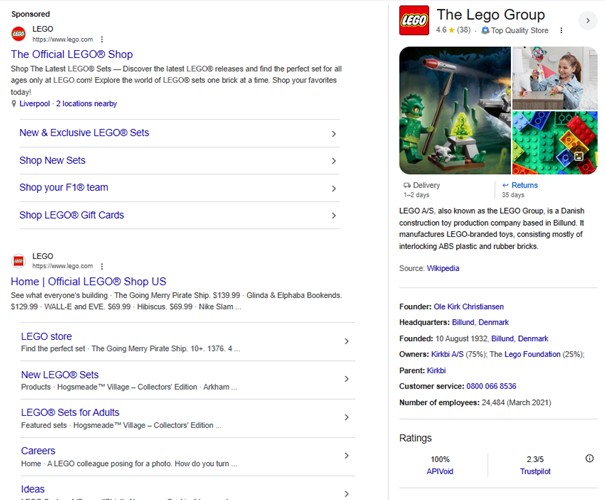This screenshot has width=605, height=500.
Task: Click the Kirkbi parent link
Action: click(436, 370)
